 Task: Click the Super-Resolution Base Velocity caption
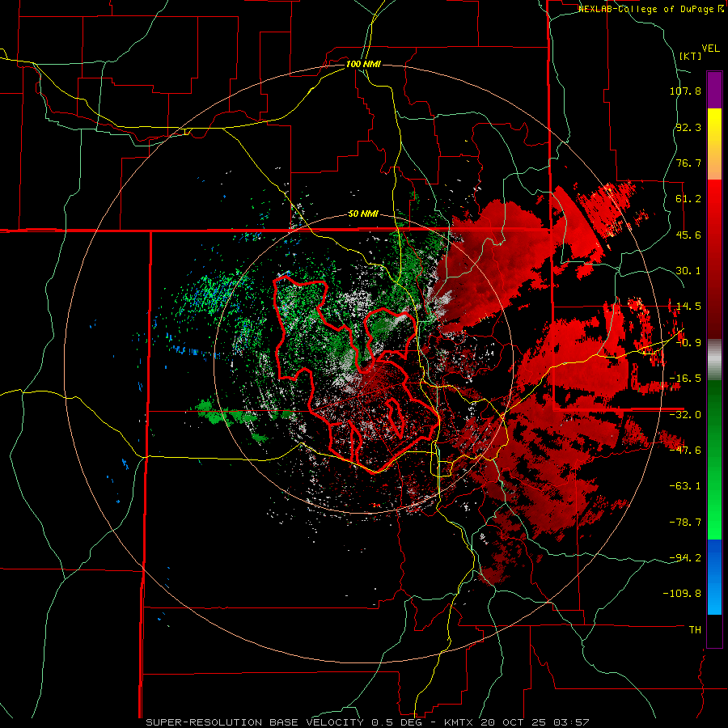(367, 722)
